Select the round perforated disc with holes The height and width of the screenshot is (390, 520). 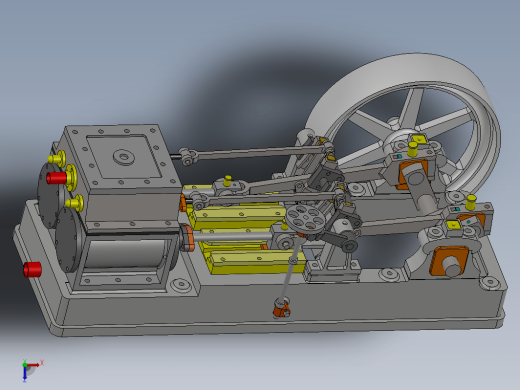click(x=306, y=217)
